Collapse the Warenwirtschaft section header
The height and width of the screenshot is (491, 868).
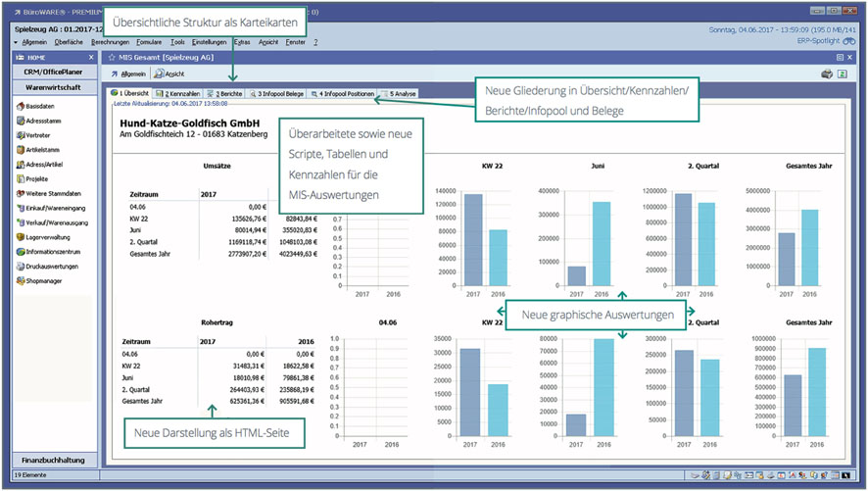click(x=53, y=87)
